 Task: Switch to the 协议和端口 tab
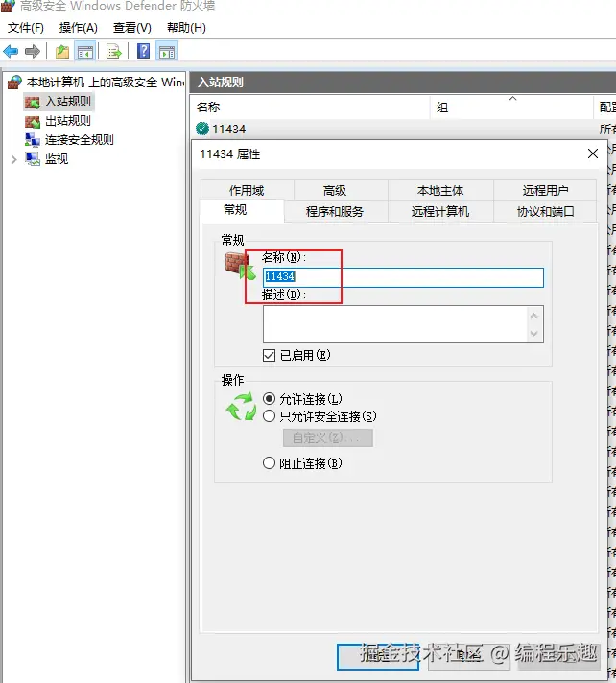pyautogui.click(x=545, y=212)
